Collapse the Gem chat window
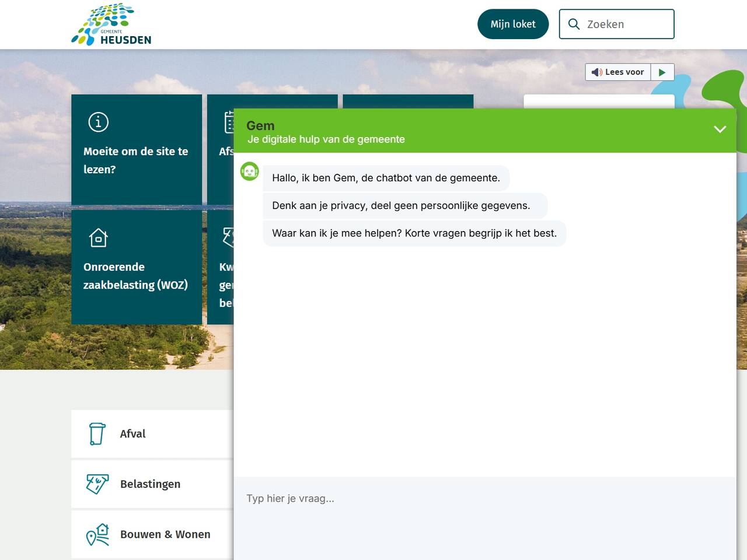 point(720,129)
